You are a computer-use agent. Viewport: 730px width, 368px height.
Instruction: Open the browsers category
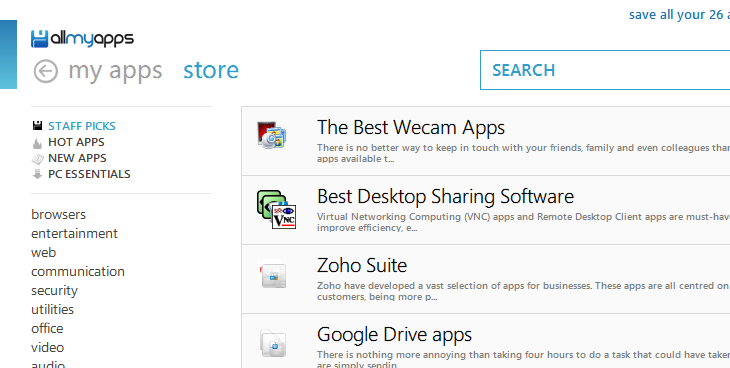59,214
